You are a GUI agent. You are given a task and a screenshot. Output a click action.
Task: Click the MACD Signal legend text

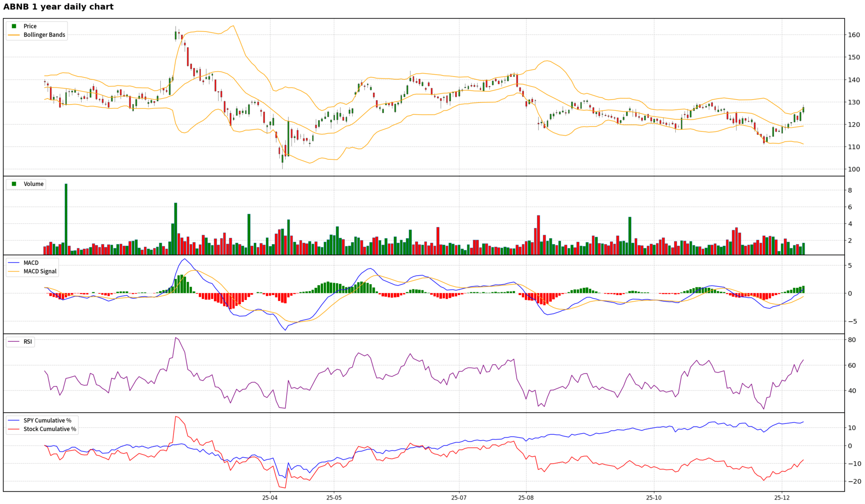click(x=40, y=271)
